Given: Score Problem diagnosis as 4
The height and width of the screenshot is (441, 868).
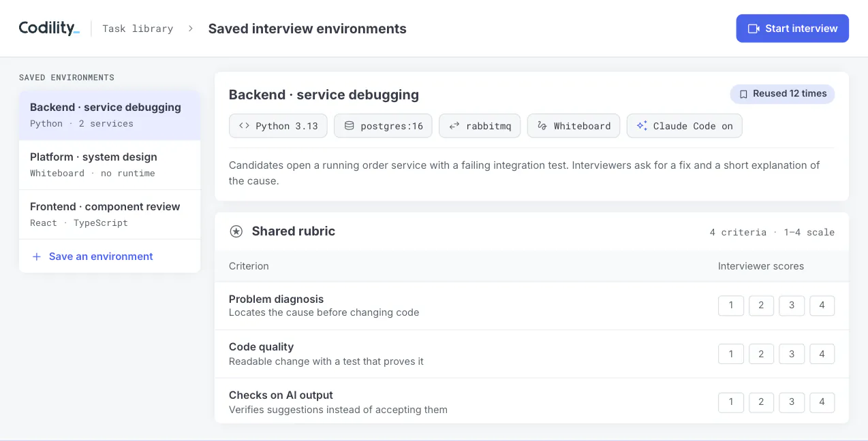Looking at the screenshot, I should (x=822, y=306).
